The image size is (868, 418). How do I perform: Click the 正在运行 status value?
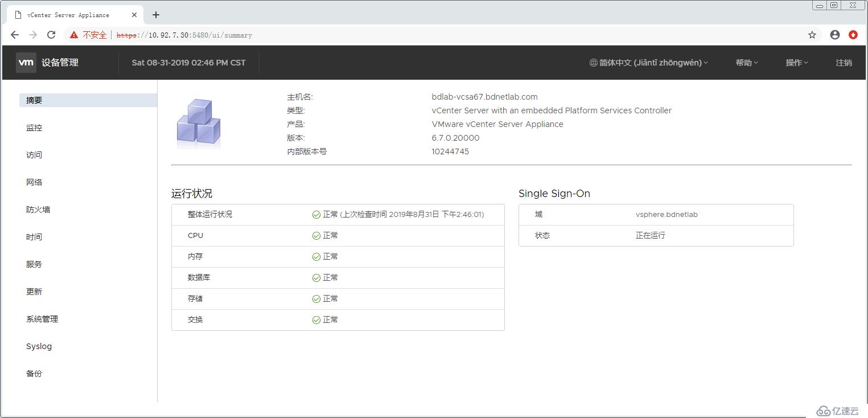tap(651, 235)
